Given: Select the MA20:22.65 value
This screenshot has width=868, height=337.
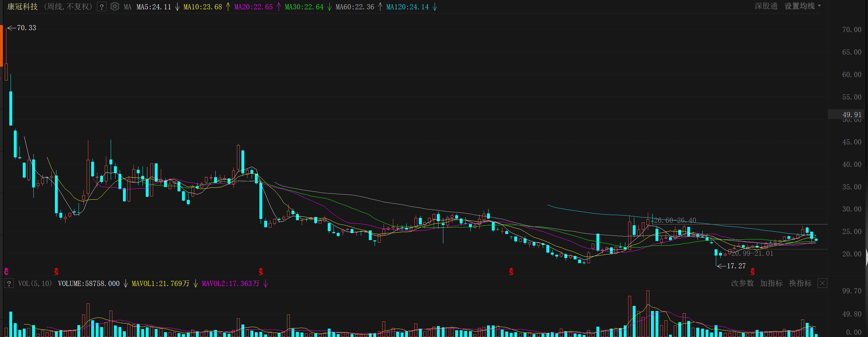Looking at the screenshot, I should (253, 7).
